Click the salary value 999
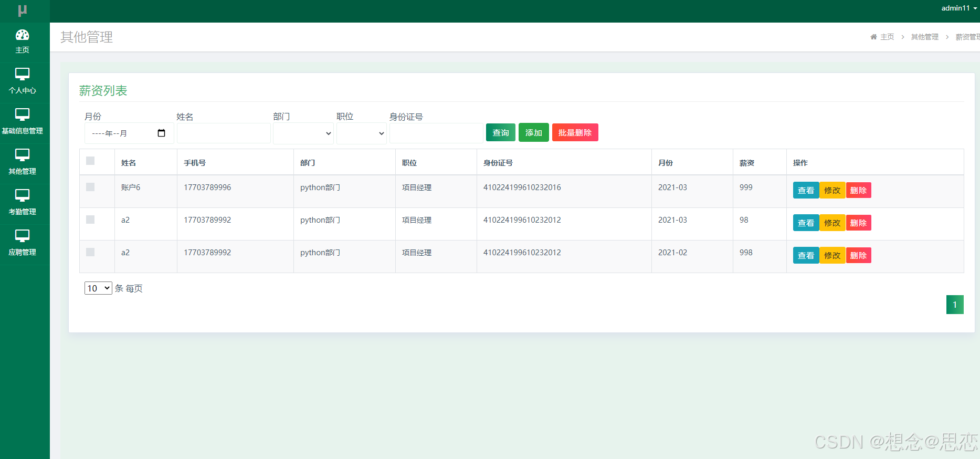The width and height of the screenshot is (980, 459). point(746,187)
